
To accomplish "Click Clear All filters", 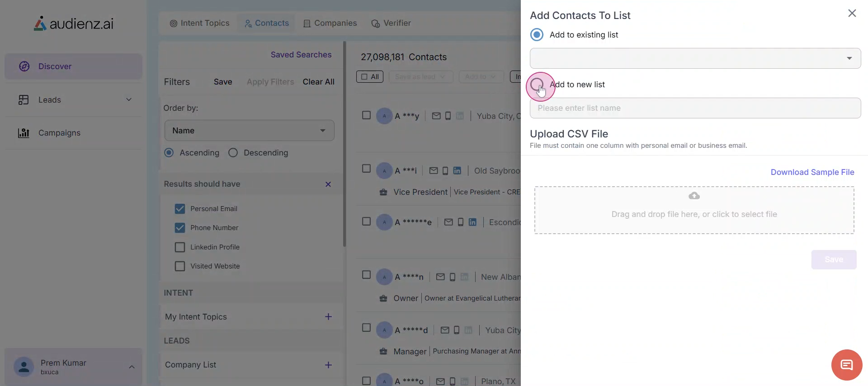I will (x=318, y=82).
